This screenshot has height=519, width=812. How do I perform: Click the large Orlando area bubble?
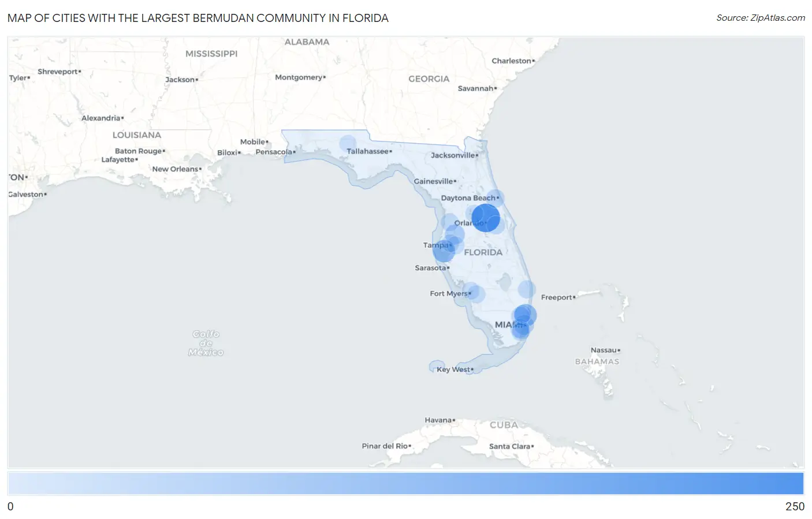pyautogui.click(x=486, y=218)
